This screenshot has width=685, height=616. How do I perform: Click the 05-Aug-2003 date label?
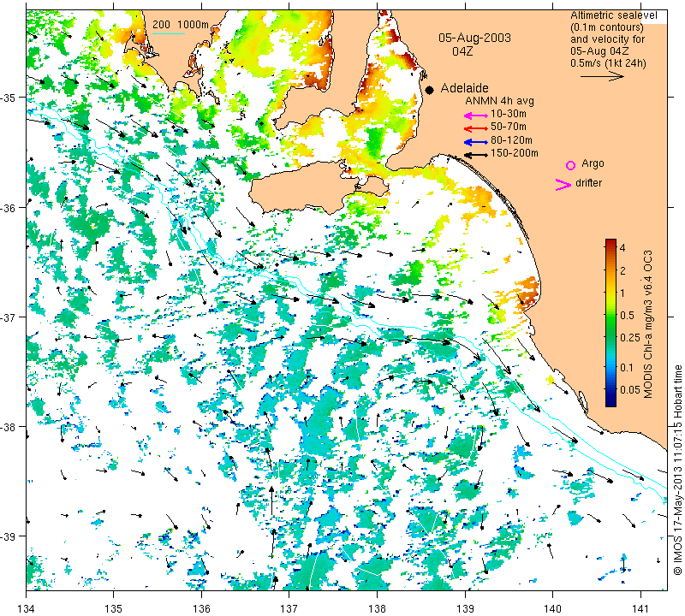tap(475, 38)
